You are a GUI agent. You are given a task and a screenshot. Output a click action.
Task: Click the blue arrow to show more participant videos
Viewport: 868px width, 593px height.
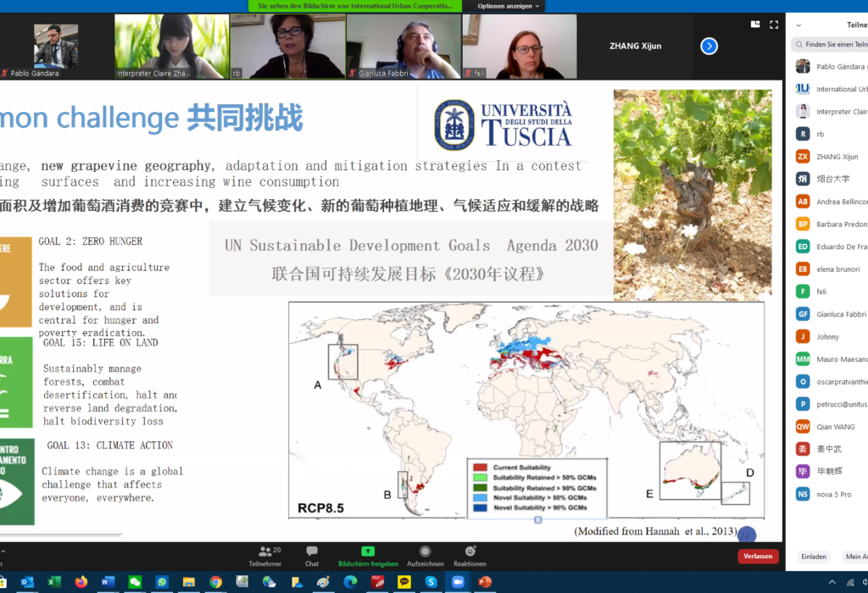pos(709,47)
